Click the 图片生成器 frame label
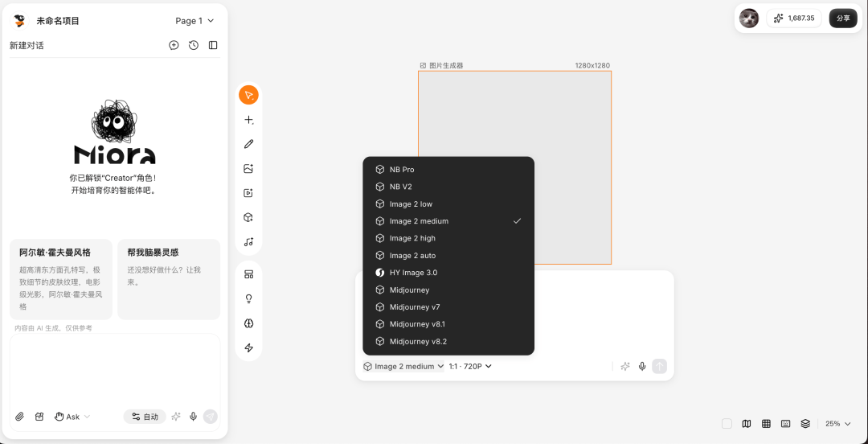Viewport: 868px width, 444px height. [442, 65]
